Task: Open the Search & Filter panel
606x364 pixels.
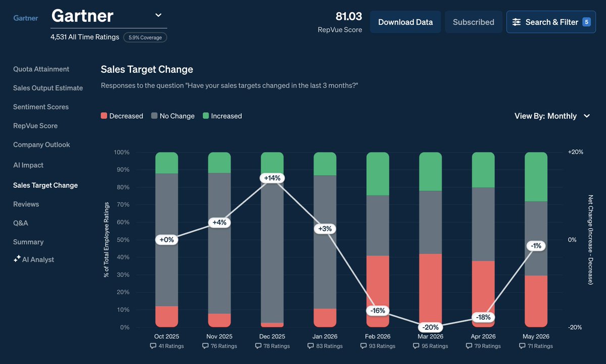Action: point(551,22)
